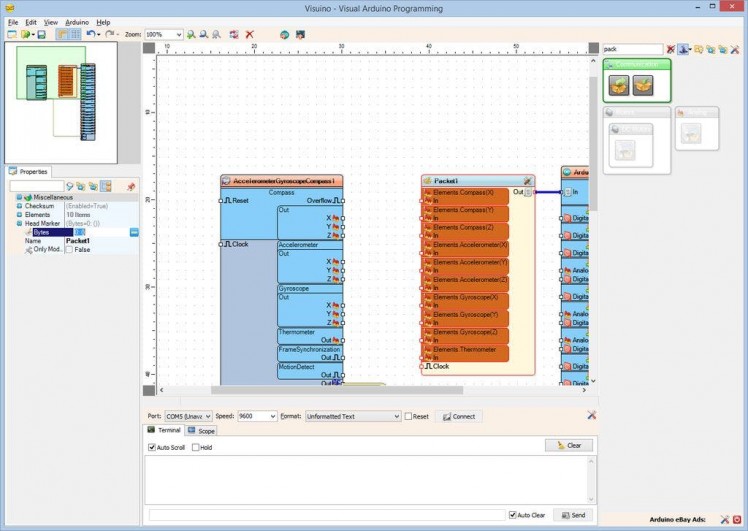Switch to the Scope tab
Viewport: 748px width, 531px height.
click(x=201, y=431)
